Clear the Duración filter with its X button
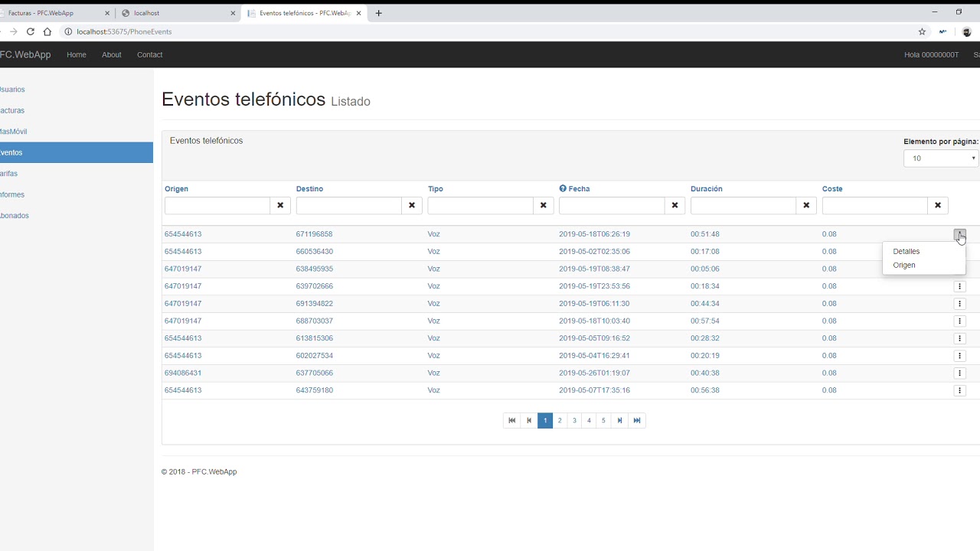The image size is (980, 551). click(x=806, y=205)
